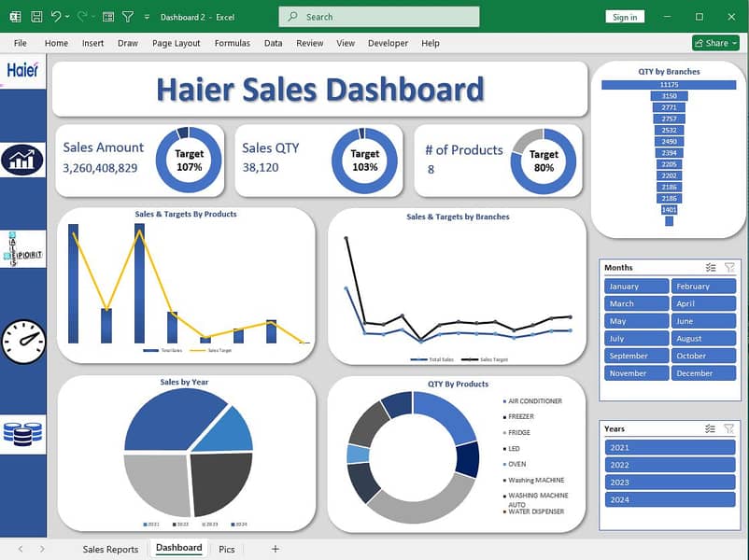Click the Sales Report sidebar icon
The height and width of the screenshot is (560, 749).
23,248
